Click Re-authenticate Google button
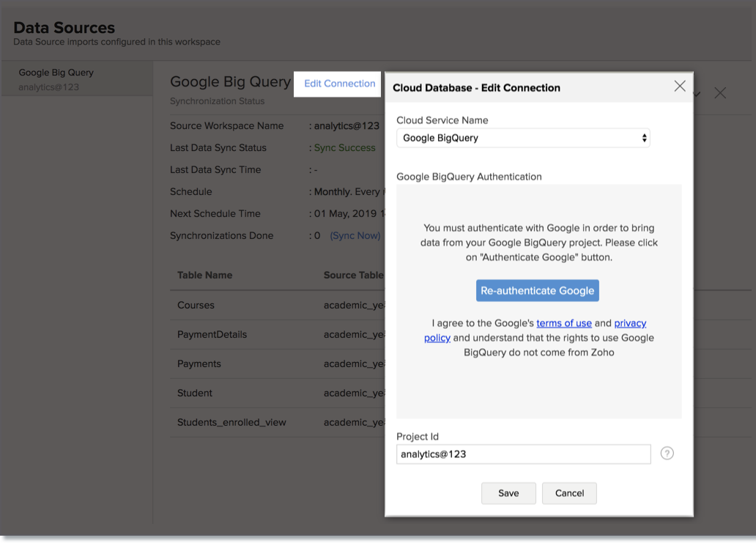756x543 pixels. (537, 290)
